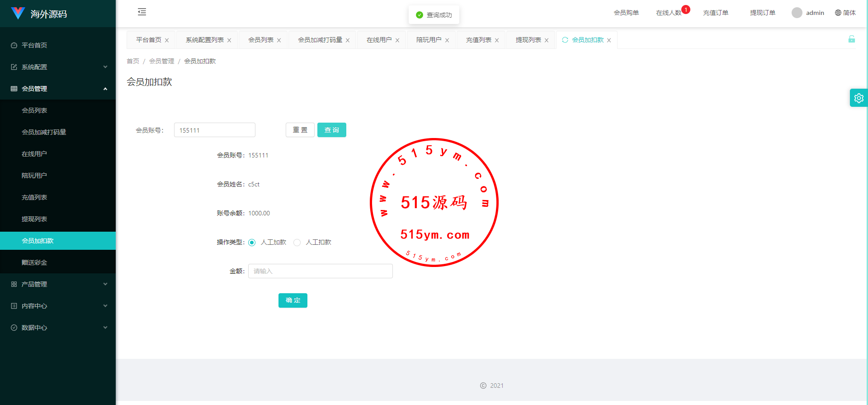The height and width of the screenshot is (405, 868).
Task: Click the admin avatar icon
Action: click(797, 13)
